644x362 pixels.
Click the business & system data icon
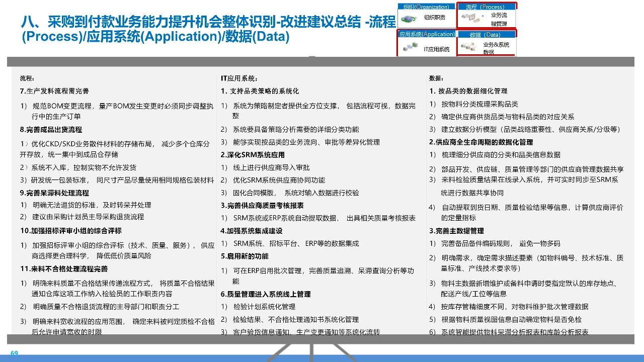click(469, 47)
